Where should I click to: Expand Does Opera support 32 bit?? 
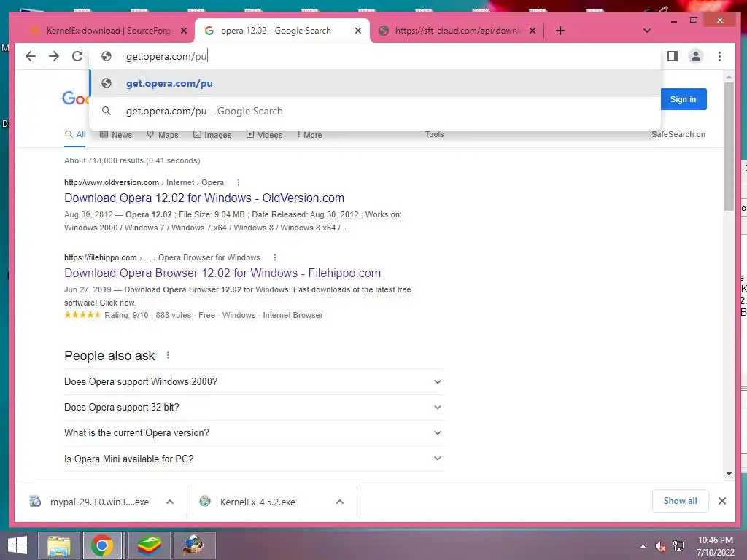coord(253,407)
